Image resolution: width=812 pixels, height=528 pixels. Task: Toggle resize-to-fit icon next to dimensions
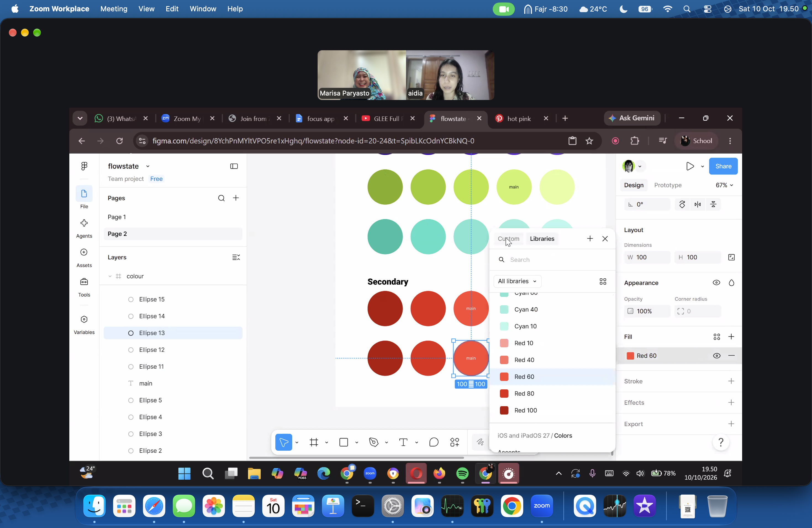(731, 258)
